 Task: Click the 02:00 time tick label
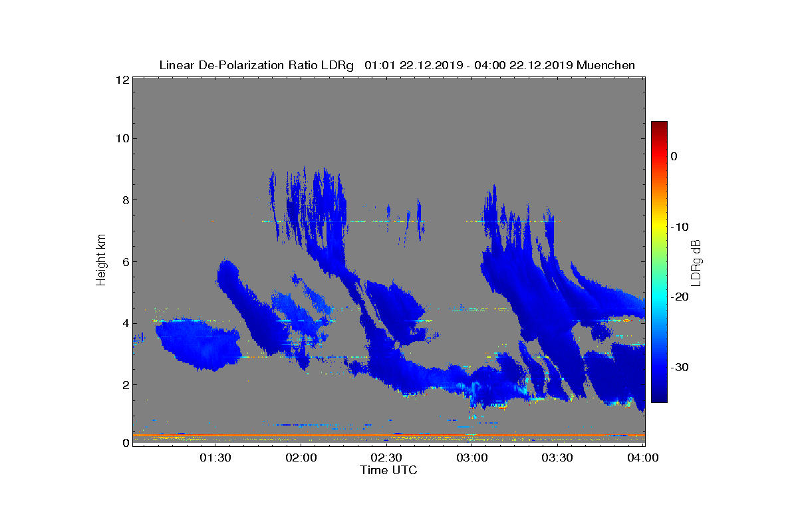pyautogui.click(x=301, y=458)
